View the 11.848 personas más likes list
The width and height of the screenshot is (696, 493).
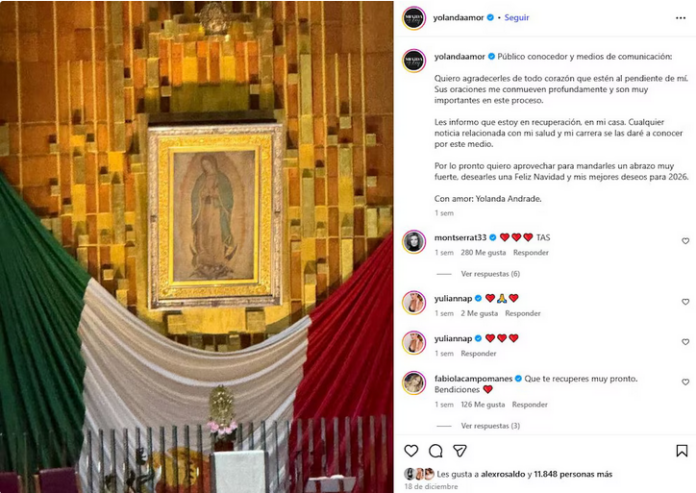[573, 474]
